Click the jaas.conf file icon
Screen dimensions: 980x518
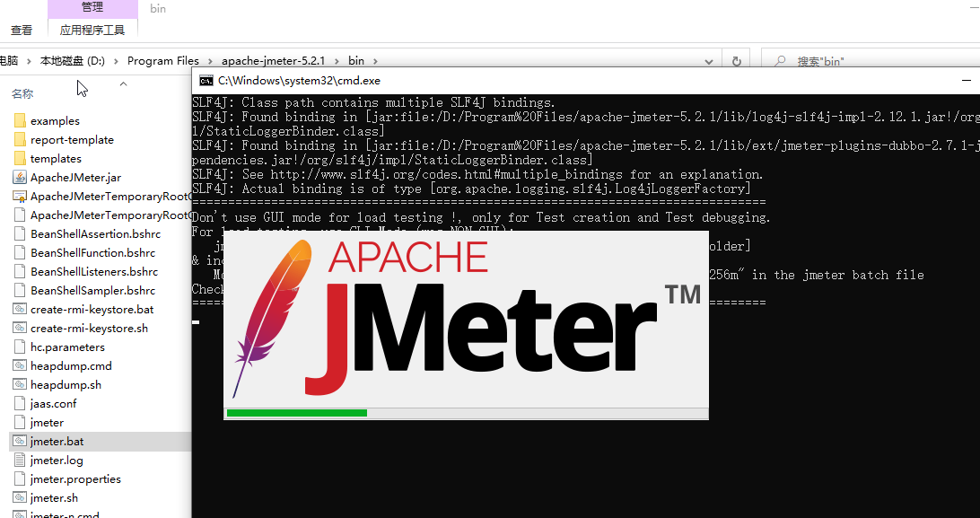20,403
